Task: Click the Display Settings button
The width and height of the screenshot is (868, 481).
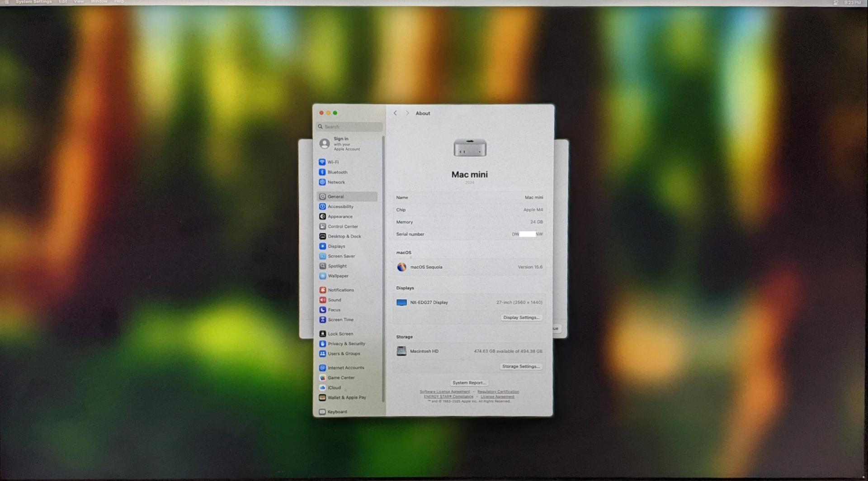Action: 521,318
